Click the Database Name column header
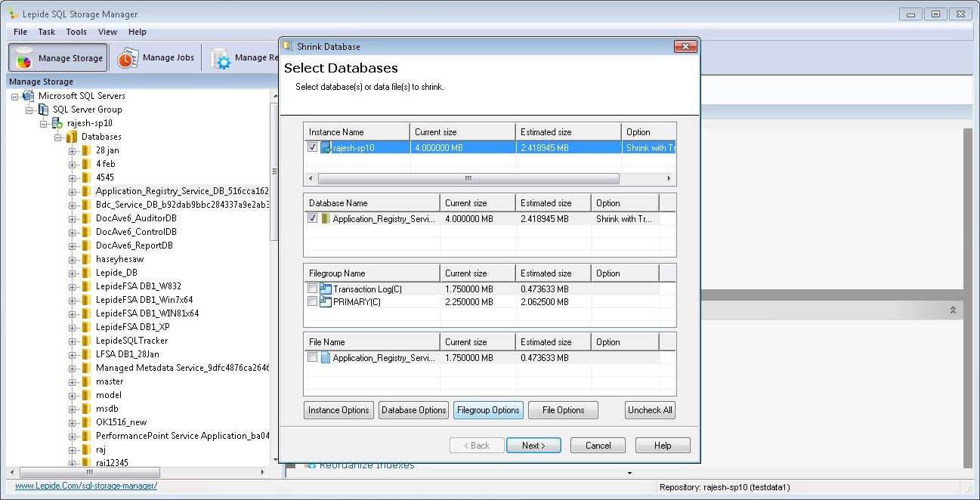Screen dimensions: 980x500 [372, 203]
